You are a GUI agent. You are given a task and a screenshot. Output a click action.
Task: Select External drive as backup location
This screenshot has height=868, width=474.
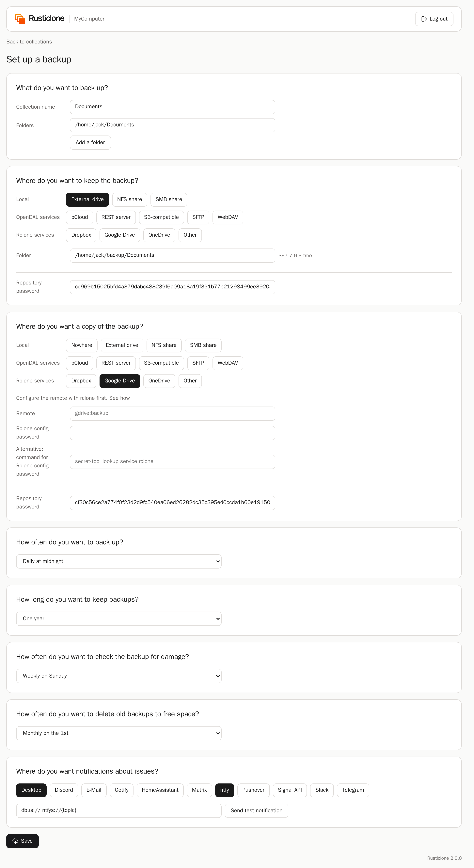87,200
